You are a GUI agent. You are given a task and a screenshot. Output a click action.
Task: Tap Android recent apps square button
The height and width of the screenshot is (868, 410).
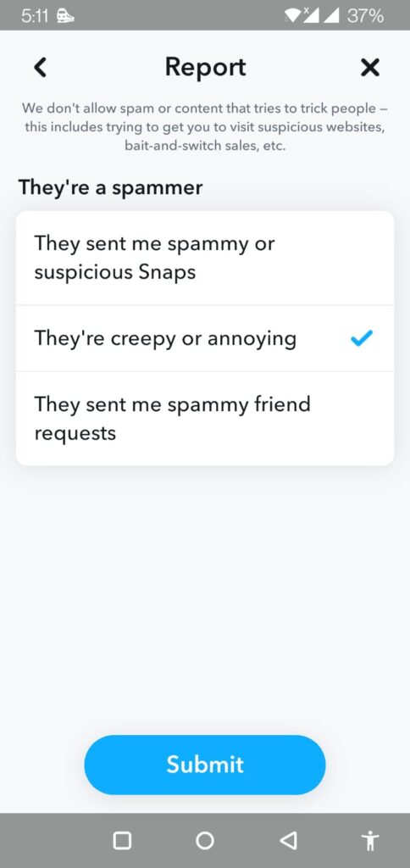pyautogui.click(x=122, y=840)
